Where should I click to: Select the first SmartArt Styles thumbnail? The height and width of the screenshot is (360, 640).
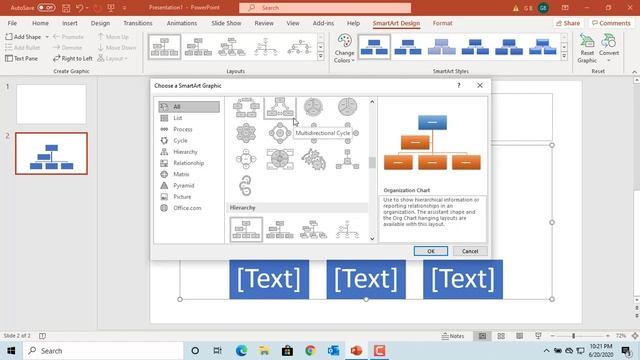[x=374, y=47]
